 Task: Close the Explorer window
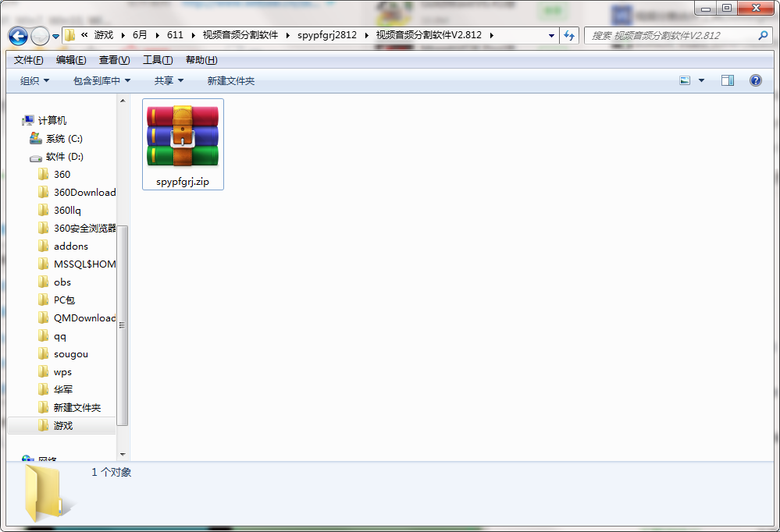(756, 9)
